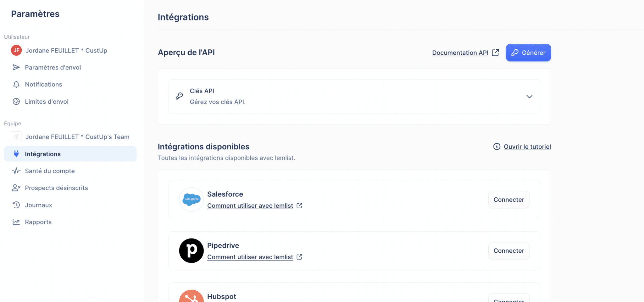Click 'Toutes les intégrations disponibles avec lemlist.' text
The width and height of the screenshot is (644, 302).
tap(226, 158)
